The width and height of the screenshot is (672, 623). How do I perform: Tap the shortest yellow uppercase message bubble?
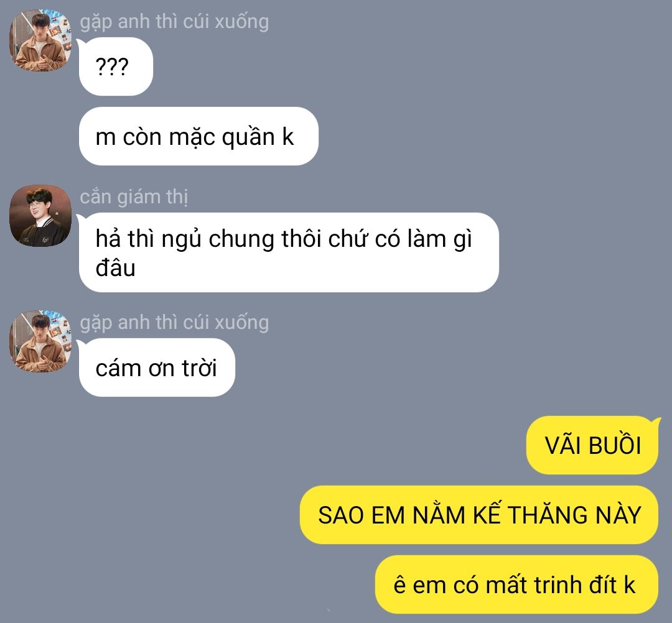pyautogui.click(x=592, y=445)
